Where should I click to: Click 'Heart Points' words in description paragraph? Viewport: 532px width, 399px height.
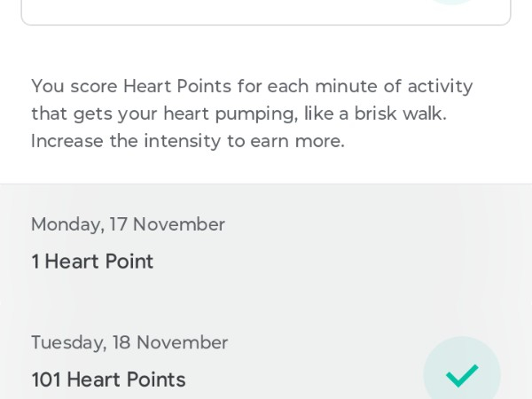pyautogui.click(x=177, y=86)
